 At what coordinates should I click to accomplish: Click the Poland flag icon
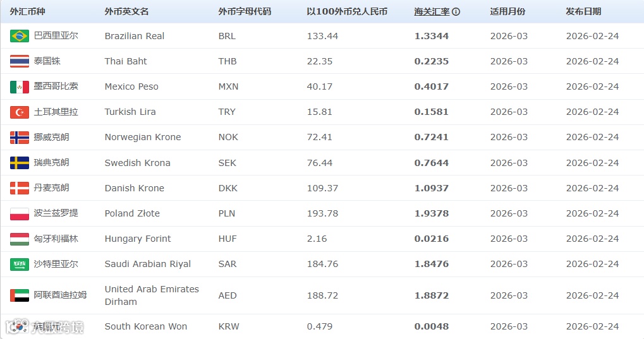click(x=20, y=213)
